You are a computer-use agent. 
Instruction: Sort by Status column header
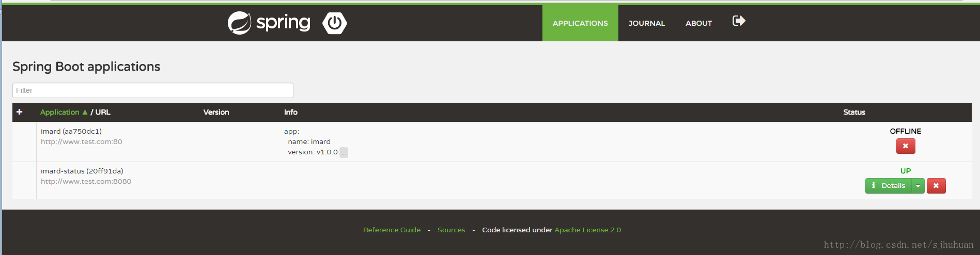tap(854, 112)
